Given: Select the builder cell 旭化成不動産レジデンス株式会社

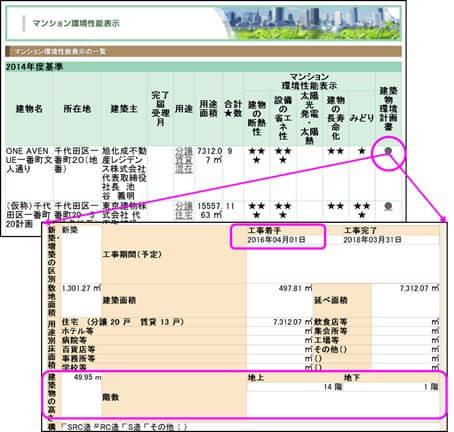Looking at the screenshot, I should (x=124, y=173).
